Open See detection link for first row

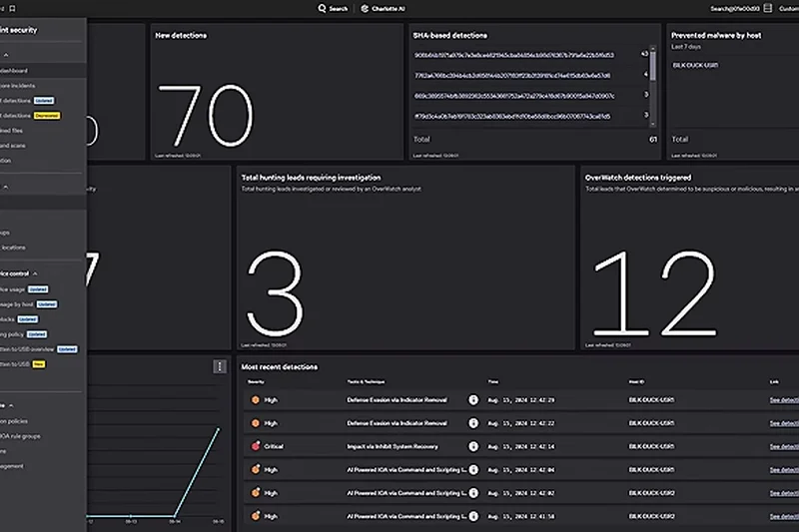[x=783, y=399]
